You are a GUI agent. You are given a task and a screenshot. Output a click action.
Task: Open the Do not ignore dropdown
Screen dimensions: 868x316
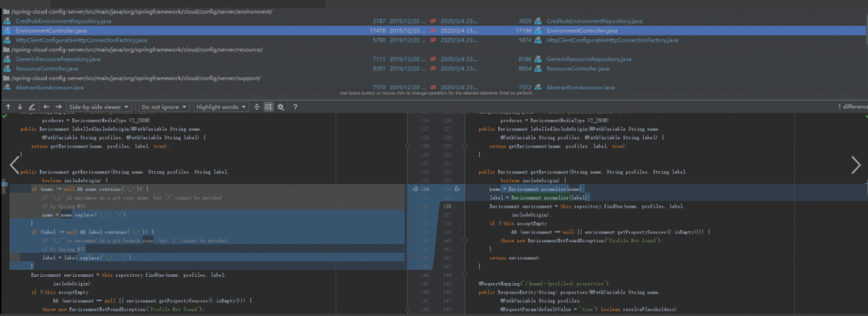(163, 107)
